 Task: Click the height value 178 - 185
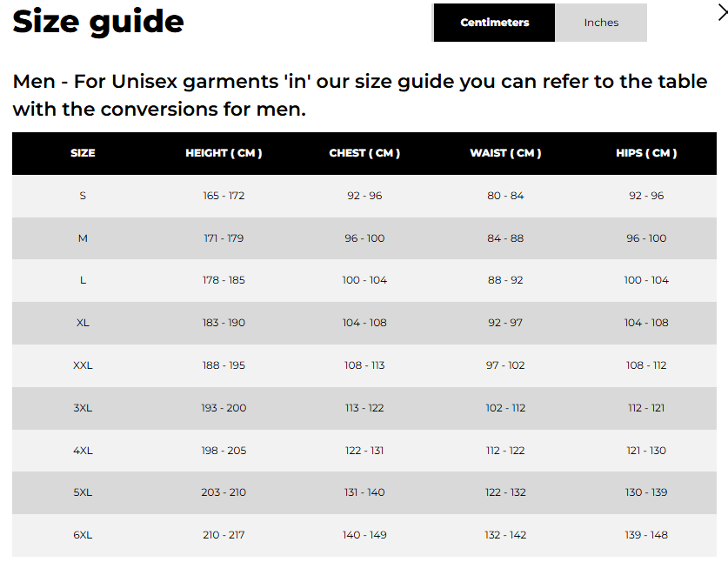point(224,280)
